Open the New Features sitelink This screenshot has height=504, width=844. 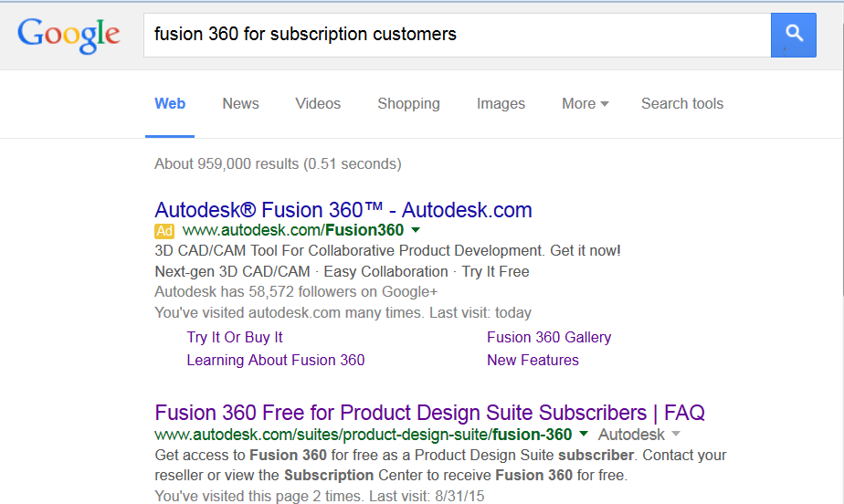(533, 360)
